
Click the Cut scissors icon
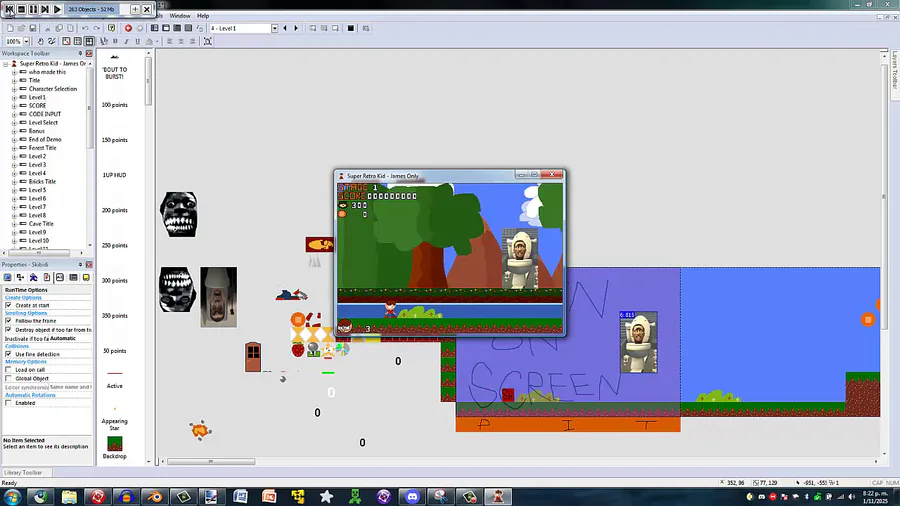[48, 28]
